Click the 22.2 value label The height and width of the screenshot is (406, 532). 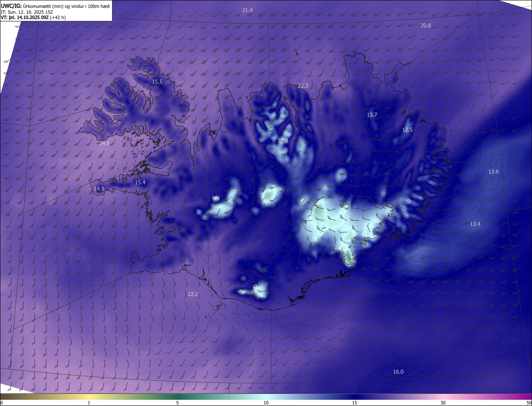193,294
